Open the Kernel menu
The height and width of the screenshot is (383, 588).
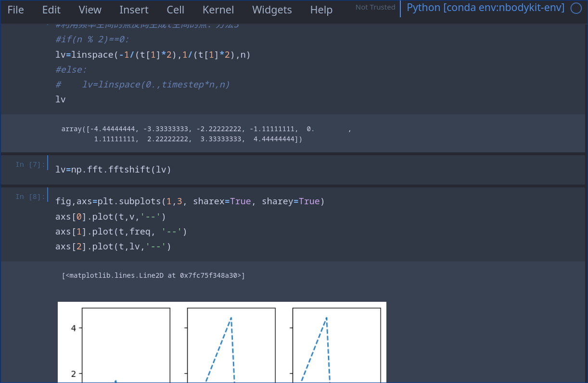[218, 9]
